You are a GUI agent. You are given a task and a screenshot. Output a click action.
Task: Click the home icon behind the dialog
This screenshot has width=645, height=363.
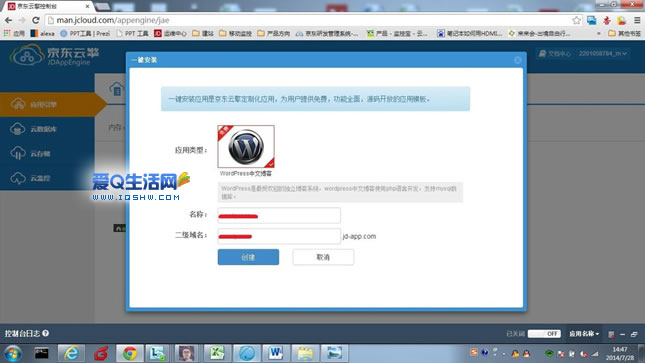[117, 89]
